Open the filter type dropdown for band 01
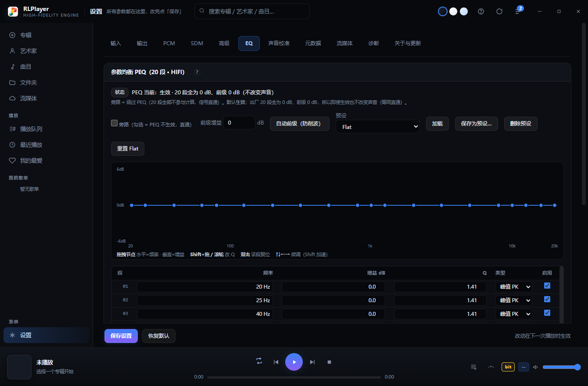This screenshot has height=386, width=588. [x=514, y=287]
